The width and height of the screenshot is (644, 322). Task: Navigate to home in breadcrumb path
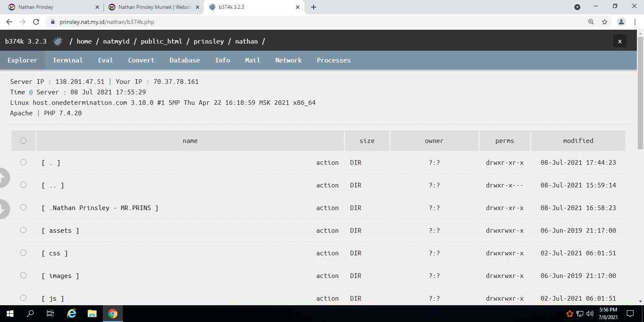point(84,41)
